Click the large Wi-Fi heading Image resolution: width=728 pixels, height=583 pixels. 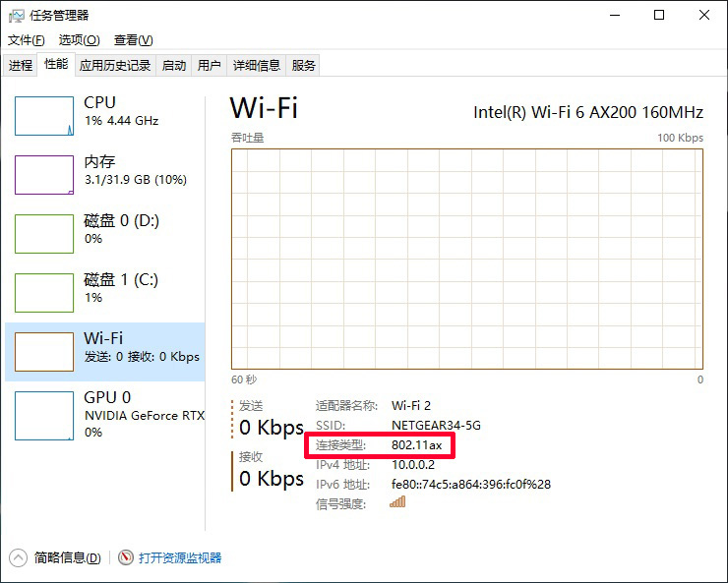[x=264, y=108]
